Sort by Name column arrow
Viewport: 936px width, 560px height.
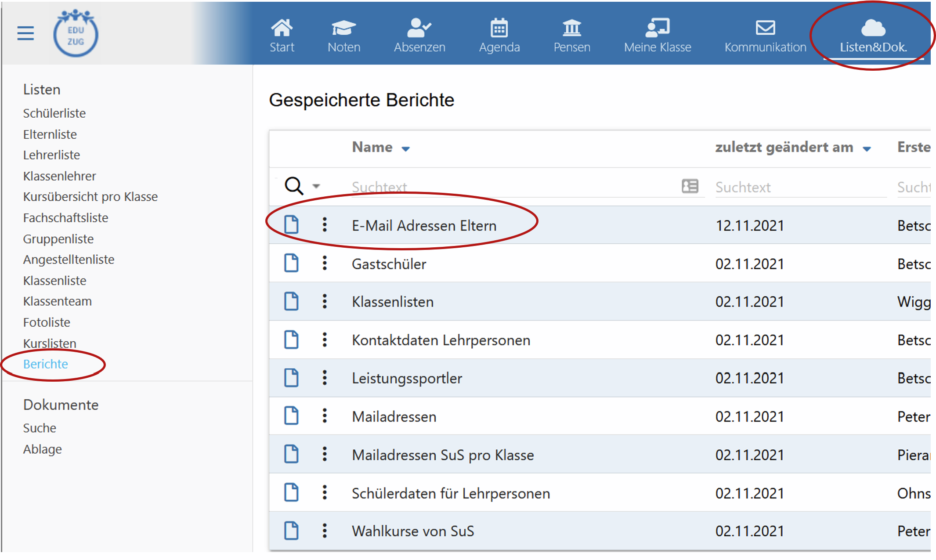[406, 149]
